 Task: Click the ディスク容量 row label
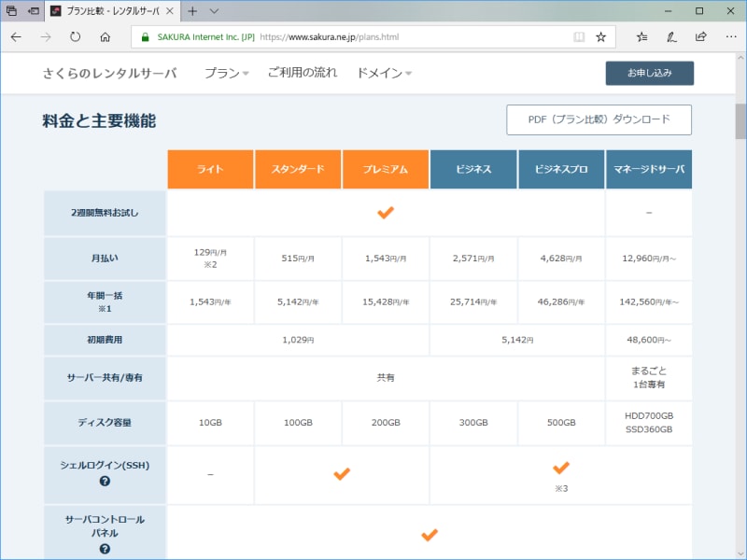click(105, 423)
